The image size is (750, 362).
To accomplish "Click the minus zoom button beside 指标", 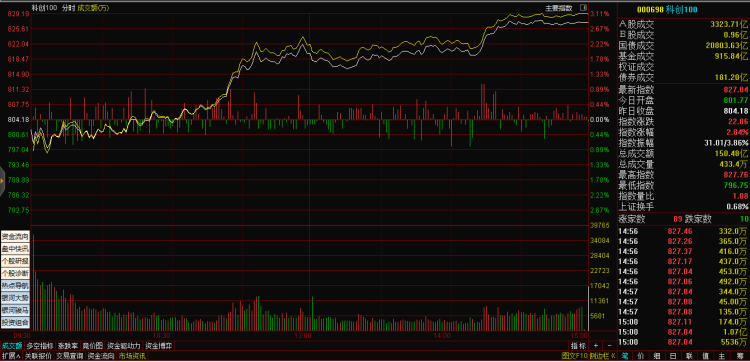I will pyautogui.click(x=609, y=346).
